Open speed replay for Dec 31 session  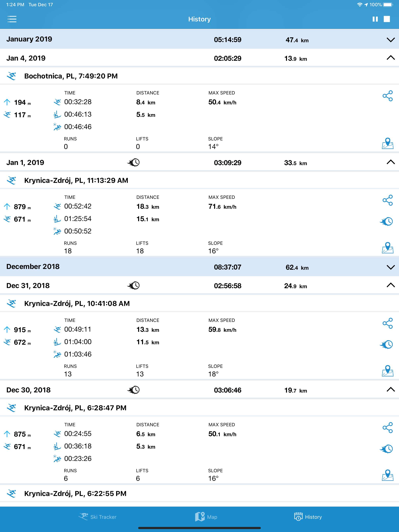[387, 344]
